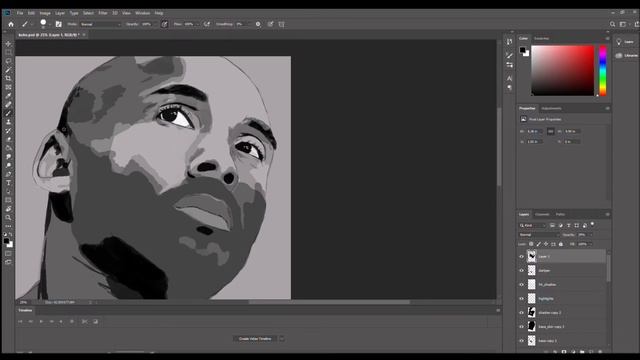640x360 pixels.
Task: Delete layer trash button
Action: [600, 351]
